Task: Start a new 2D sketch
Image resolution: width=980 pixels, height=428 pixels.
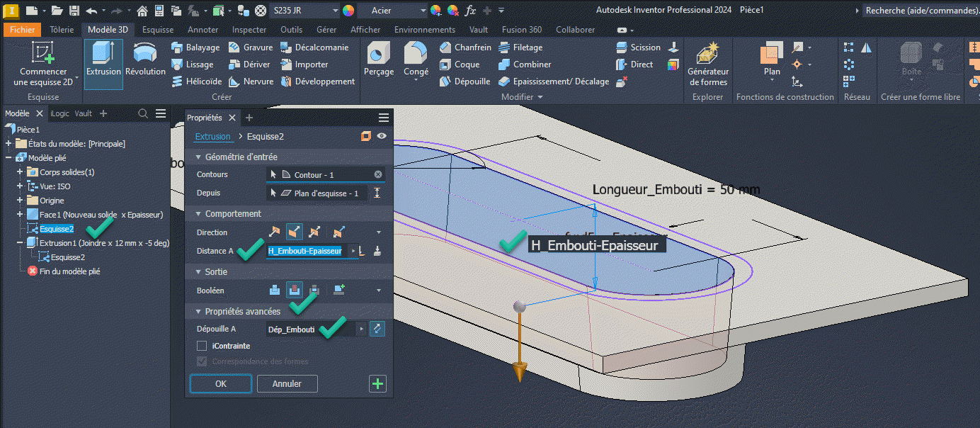Action: tap(43, 64)
